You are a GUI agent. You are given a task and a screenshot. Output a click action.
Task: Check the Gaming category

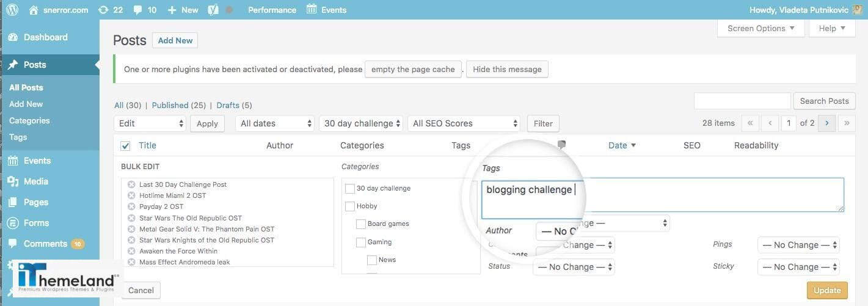pyautogui.click(x=361, y=242)
